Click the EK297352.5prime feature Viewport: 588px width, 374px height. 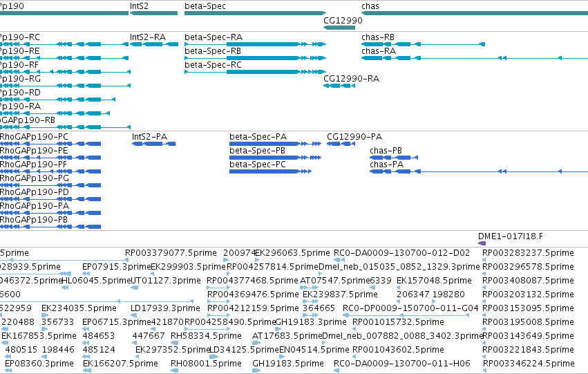click(139, 357)
